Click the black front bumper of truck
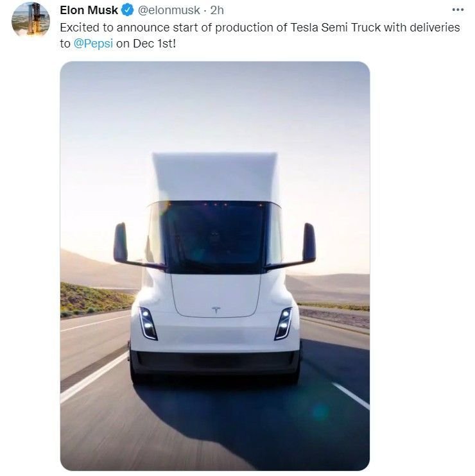475x476 pixels. pyautogui.click(x=215, y=362)
